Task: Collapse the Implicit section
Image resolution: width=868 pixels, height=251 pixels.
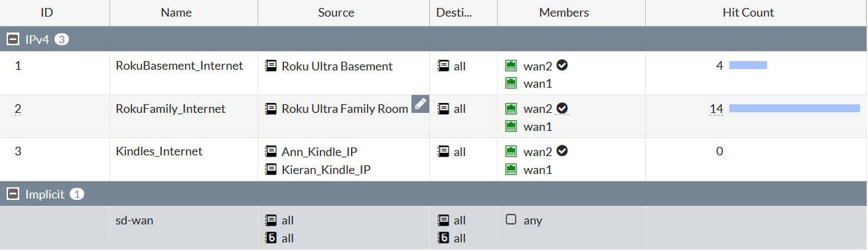Action: coord(13,194)
